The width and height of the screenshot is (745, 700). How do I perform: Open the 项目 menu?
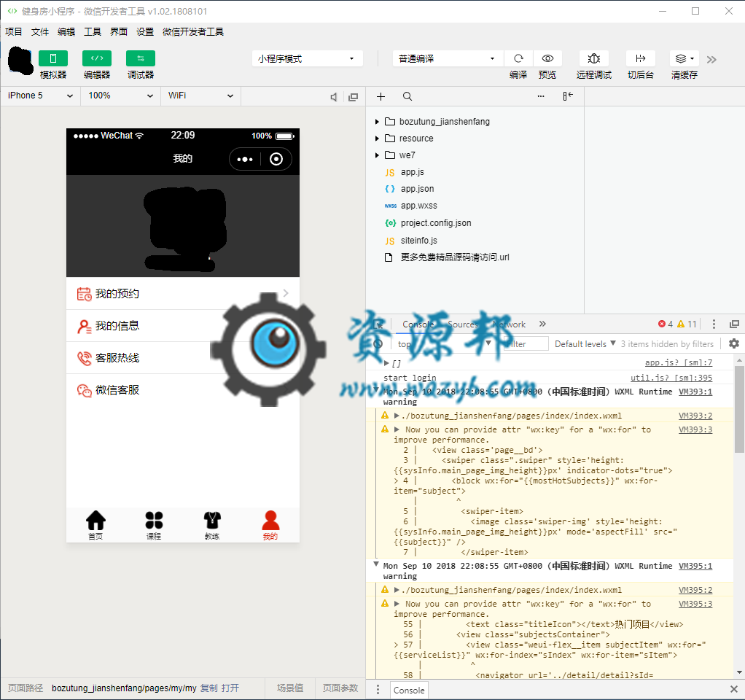[14, 32]
